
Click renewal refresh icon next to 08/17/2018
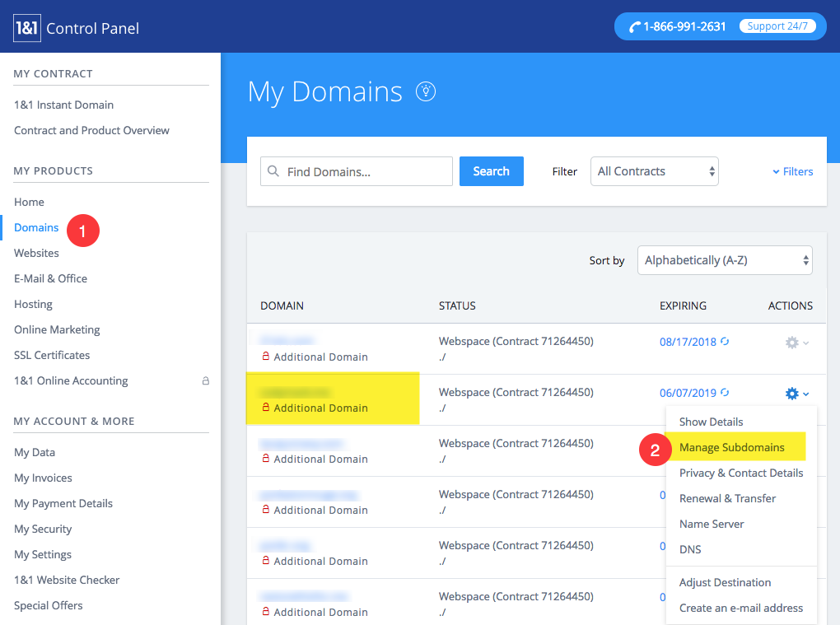point(725,341)
